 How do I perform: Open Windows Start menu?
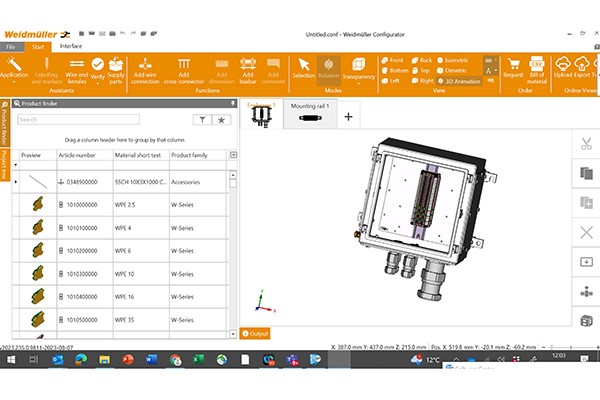11,360
